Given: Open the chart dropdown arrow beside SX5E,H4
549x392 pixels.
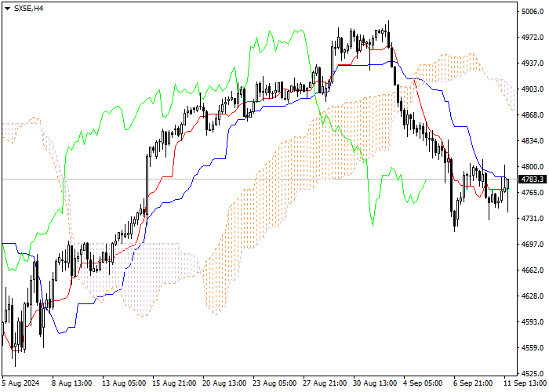Looking at the screenshot, I should (7, 9).
